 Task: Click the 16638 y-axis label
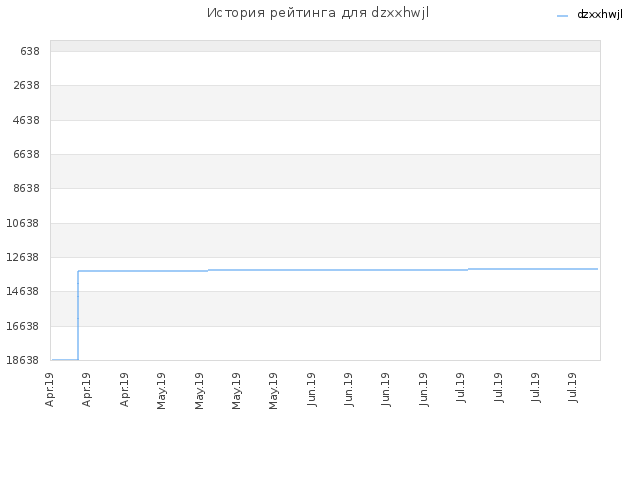tap(23, 326)
